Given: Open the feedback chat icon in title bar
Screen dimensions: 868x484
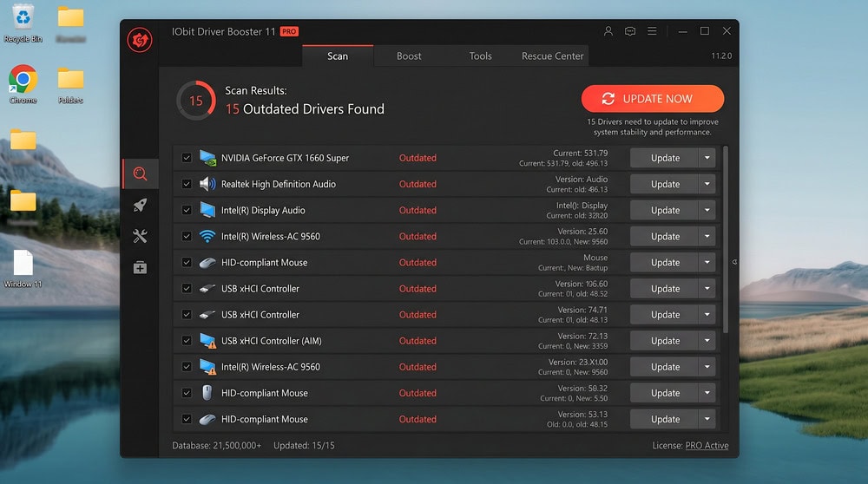Looking at the screenshot, I should coord(630,31).
